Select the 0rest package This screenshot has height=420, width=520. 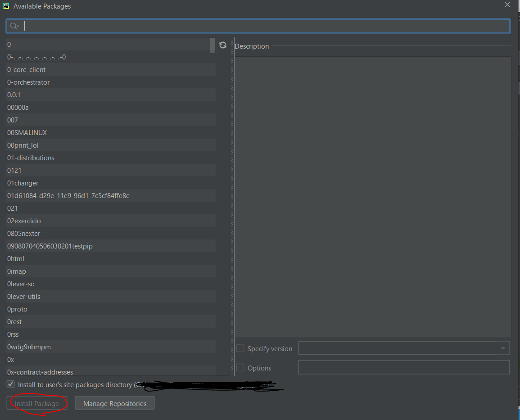(110, 321)
